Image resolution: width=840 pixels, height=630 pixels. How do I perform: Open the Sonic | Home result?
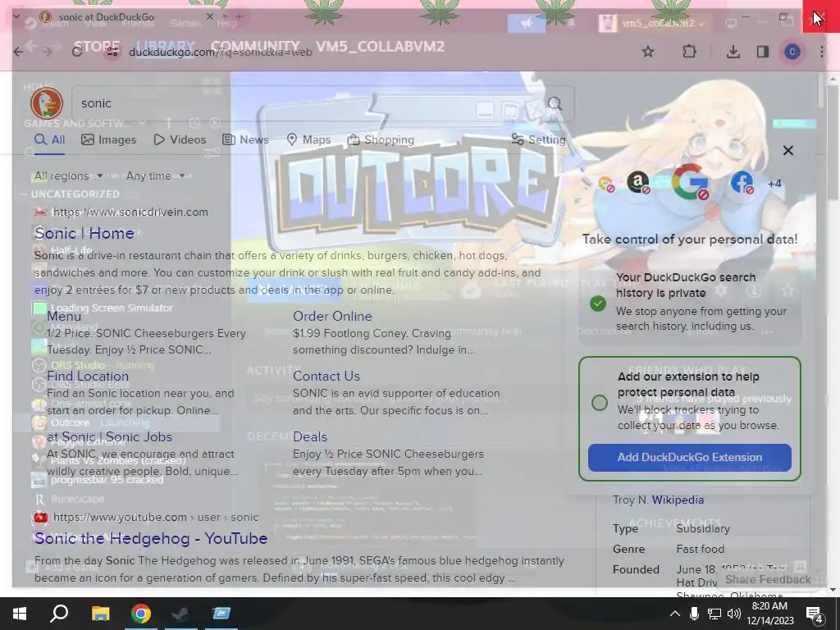[84, 233]
